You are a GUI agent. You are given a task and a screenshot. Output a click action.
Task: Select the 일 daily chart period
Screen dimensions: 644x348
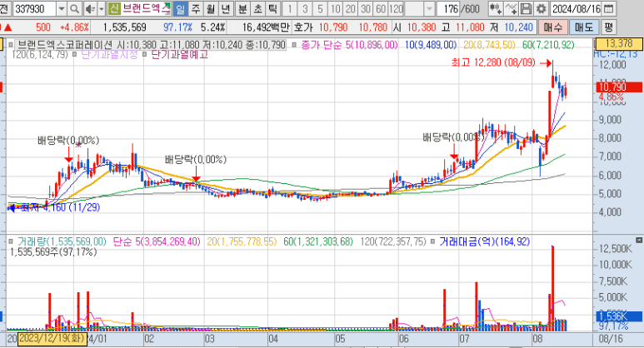click(180, 8)
